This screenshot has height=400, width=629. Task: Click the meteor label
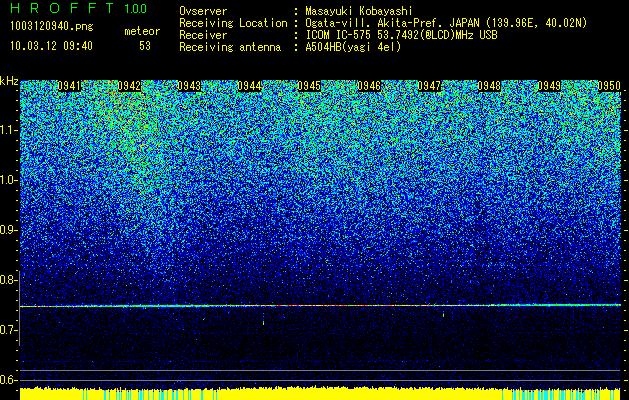[142, 31]
